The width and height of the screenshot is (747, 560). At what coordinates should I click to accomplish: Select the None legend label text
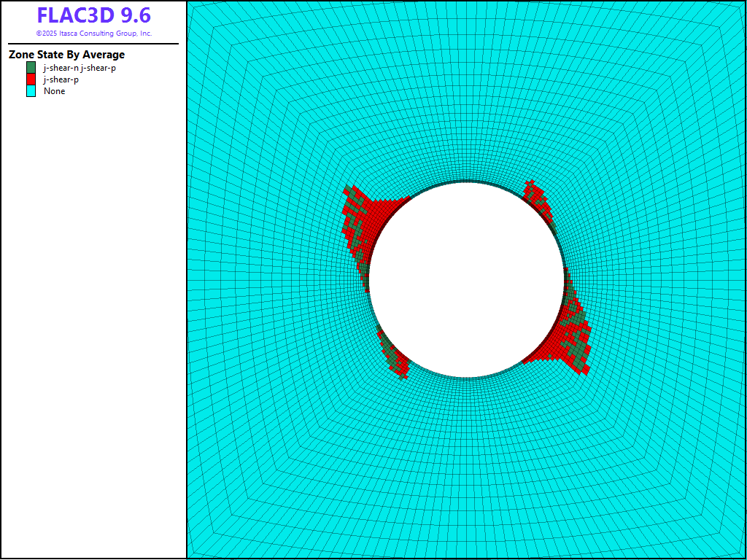click(x=54, y=91)
